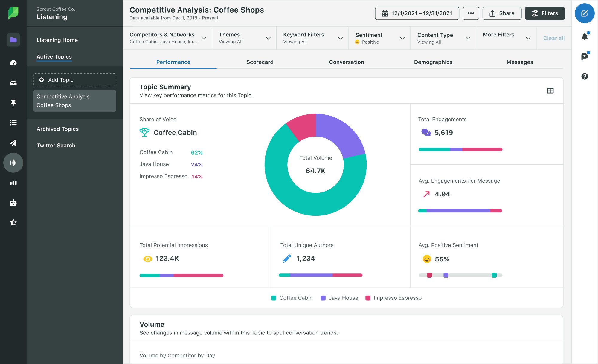Select Active Topics in sidebar

pos(54,56)
